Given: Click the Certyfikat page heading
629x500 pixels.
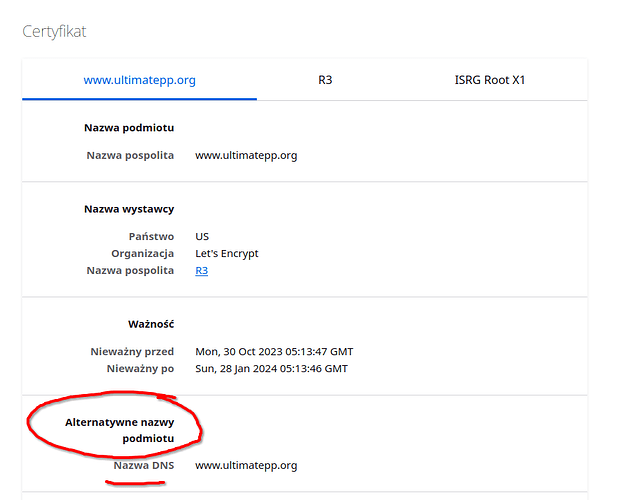Looking at the screenshot, I should tap(54, 31).
